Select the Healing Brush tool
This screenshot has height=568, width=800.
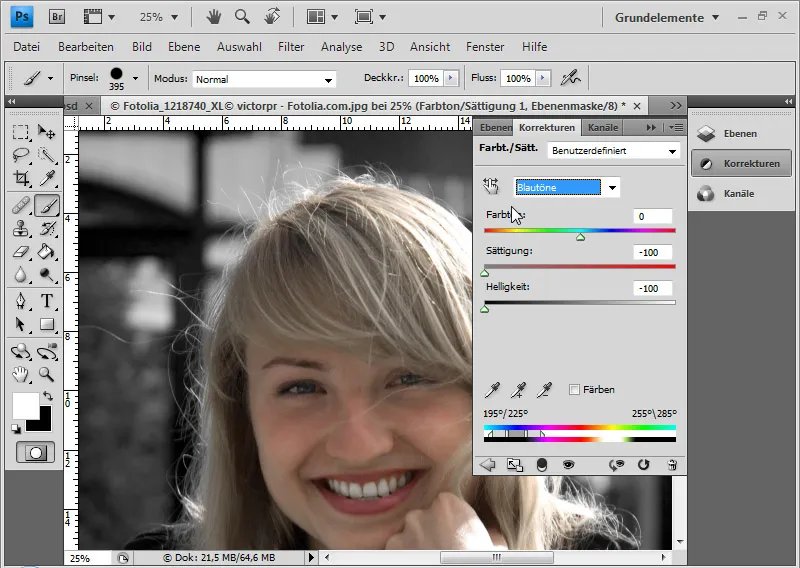click(x=20, y=206)
